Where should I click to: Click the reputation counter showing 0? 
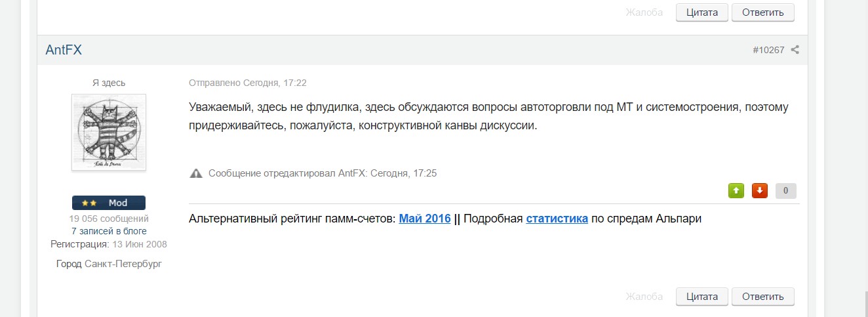pos(785,191)
